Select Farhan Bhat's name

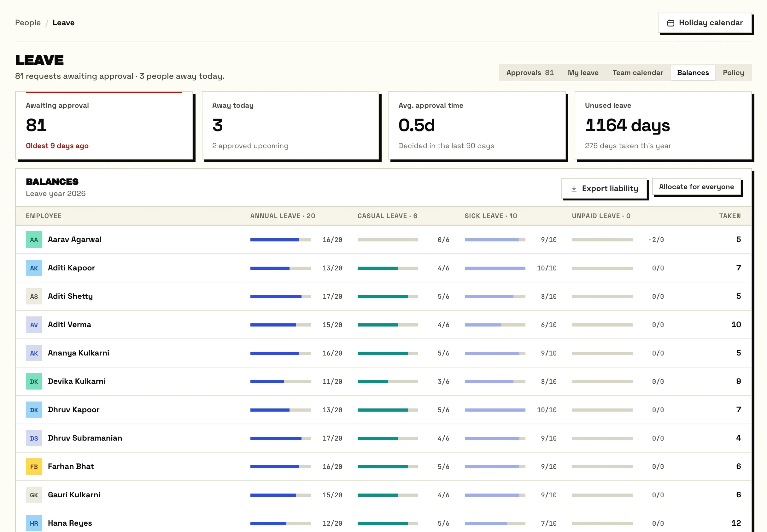pyautogui.click(x=71, y=466)
